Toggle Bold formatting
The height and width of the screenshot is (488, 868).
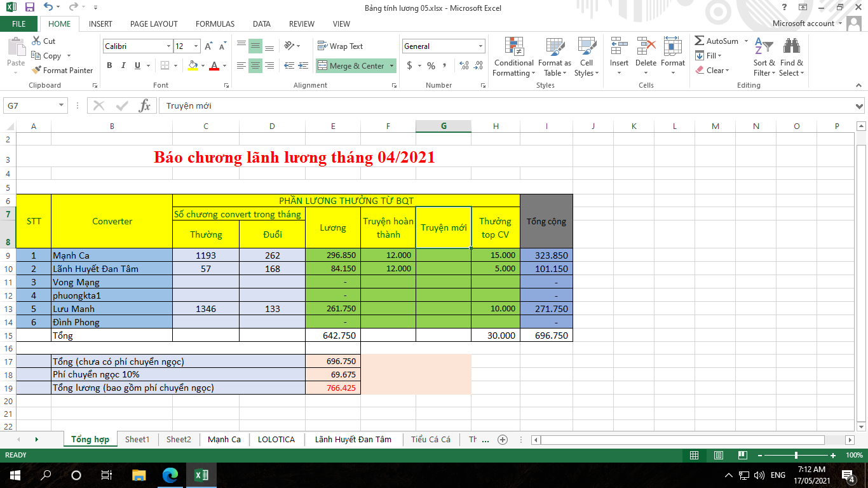point(109,65)
